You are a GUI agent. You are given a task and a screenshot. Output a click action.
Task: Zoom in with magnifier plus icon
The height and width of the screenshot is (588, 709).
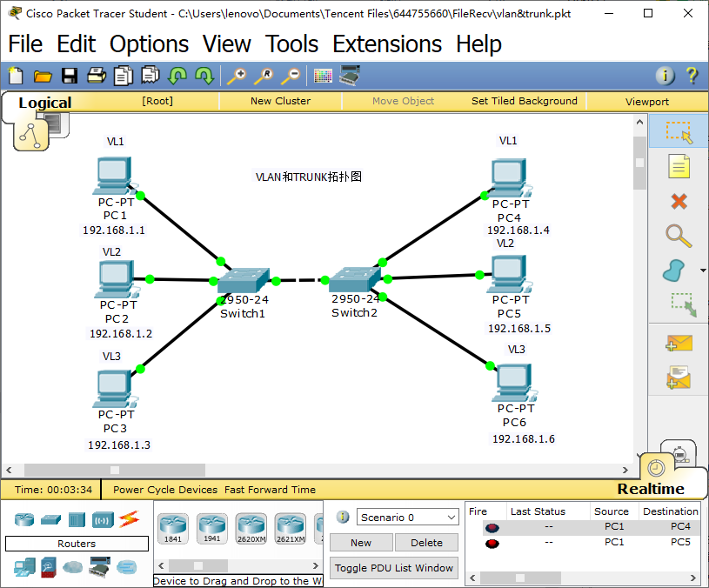(x=237, y=76)
